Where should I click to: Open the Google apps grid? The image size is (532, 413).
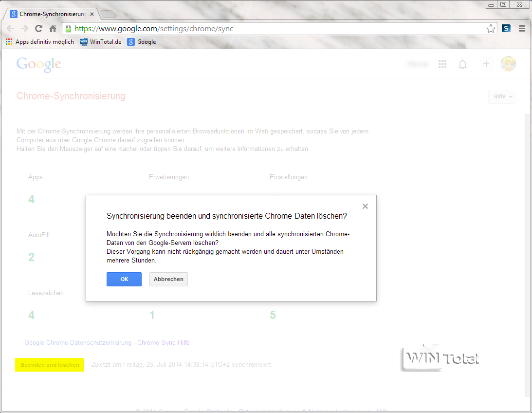(442, 64)
